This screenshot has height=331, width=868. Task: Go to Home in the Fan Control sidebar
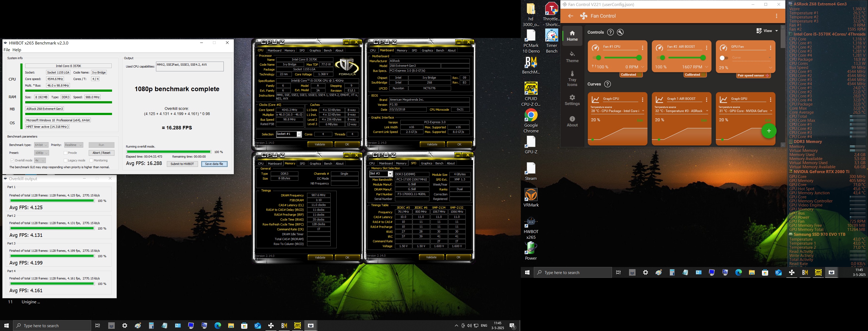coord(572,35)
